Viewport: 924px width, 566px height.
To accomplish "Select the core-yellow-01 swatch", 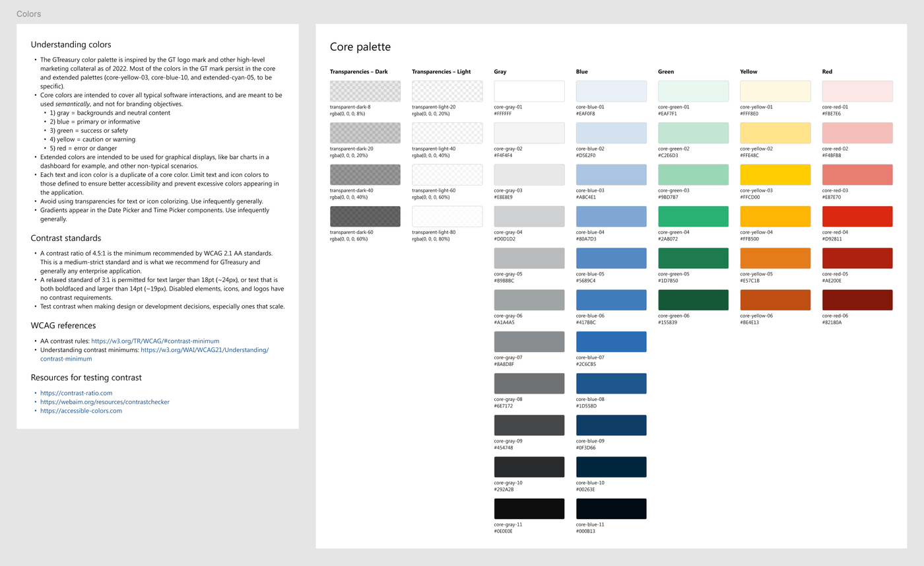I will click(775, 91).
